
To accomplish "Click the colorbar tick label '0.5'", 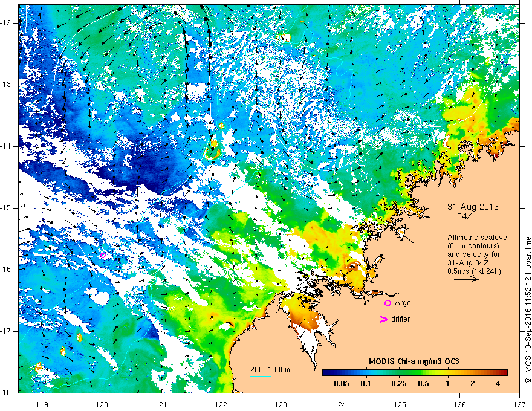I will click(x=423, y=384).
